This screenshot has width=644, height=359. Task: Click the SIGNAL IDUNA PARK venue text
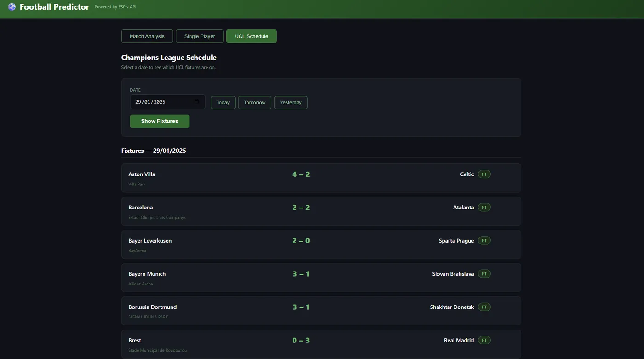(149, 317)
